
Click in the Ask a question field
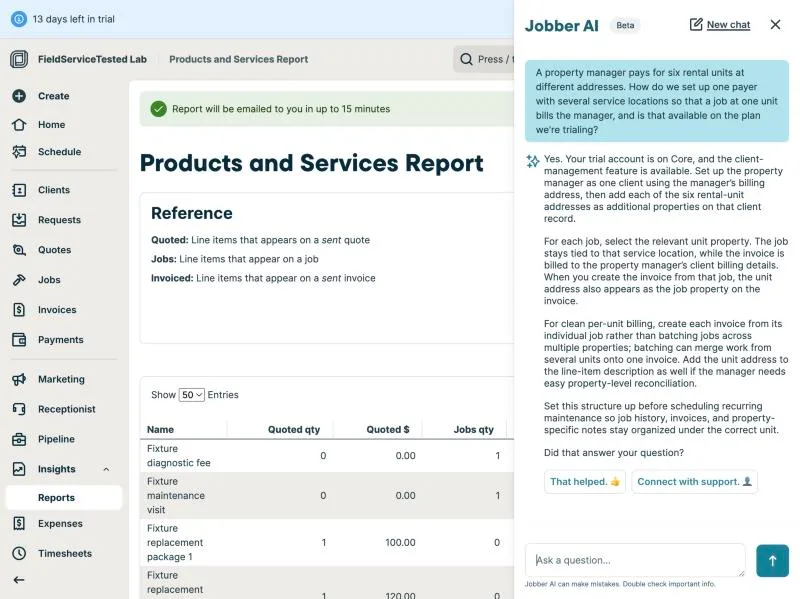tap(635, 560)
